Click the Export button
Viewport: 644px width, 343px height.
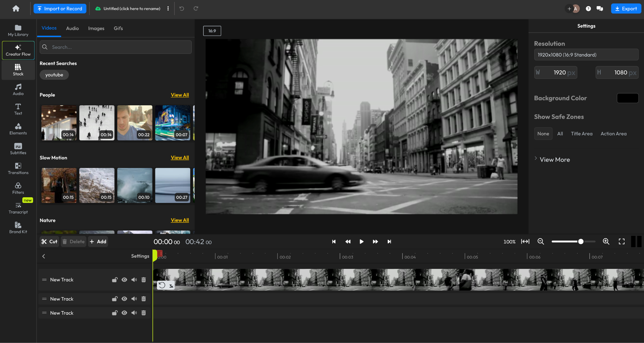click(626, 8)
